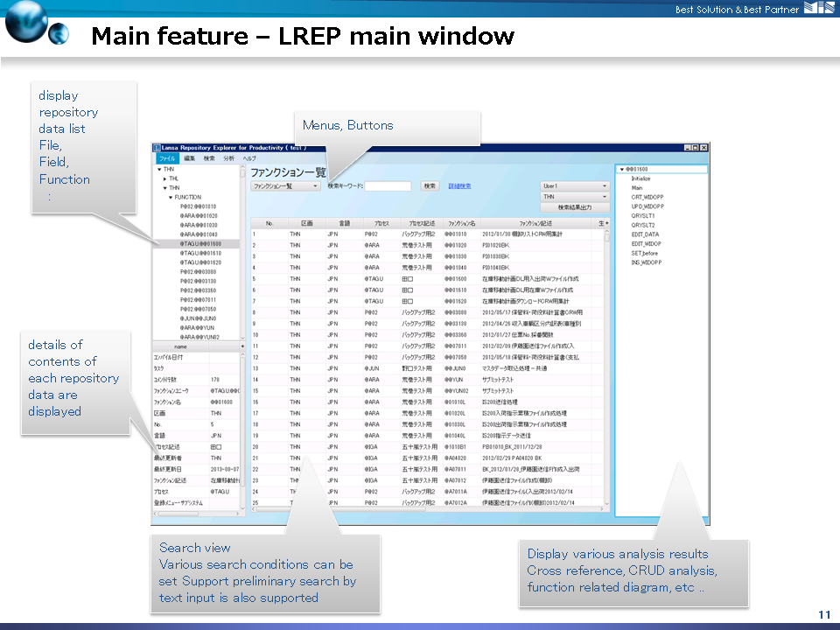Select tree item @TAGU.@@01600

coord(201,244)
